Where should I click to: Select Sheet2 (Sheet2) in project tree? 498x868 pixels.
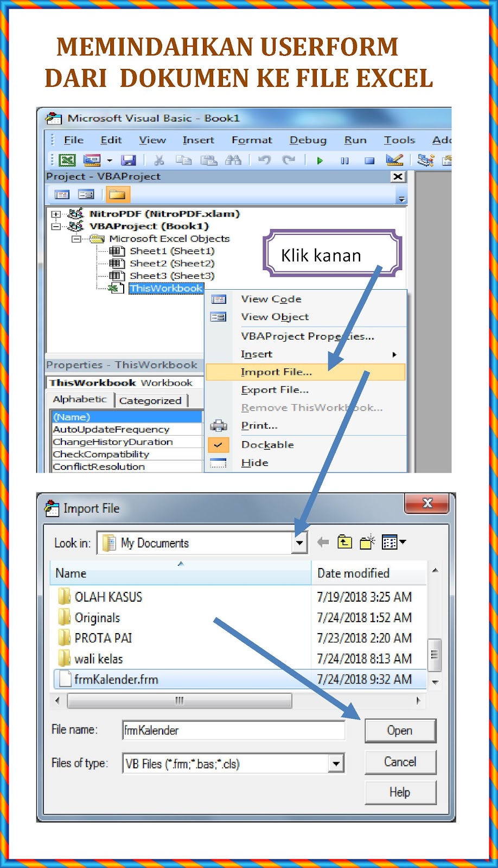click(172, 264)
